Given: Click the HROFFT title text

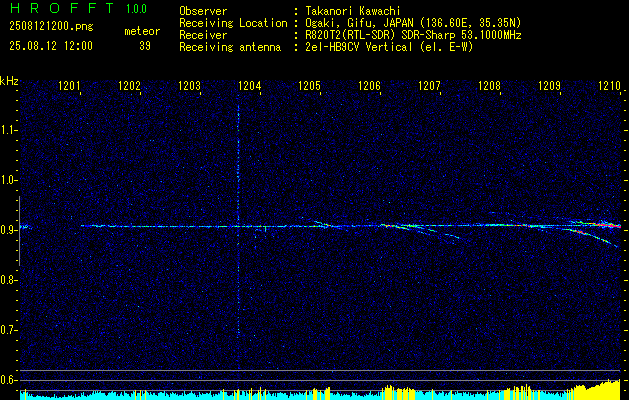Looking at the screenshot, I should click(62, 8).
